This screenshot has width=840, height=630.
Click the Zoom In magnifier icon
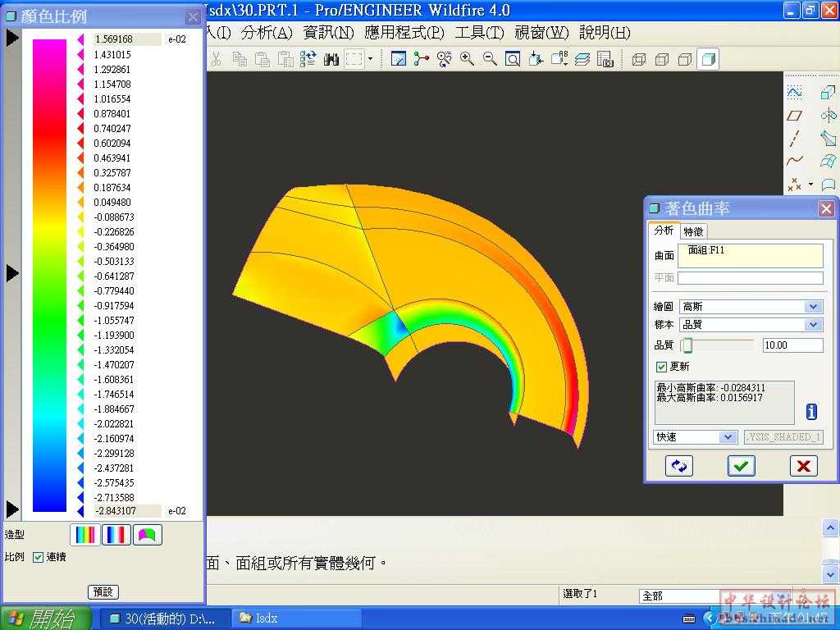tap(467, 59)
